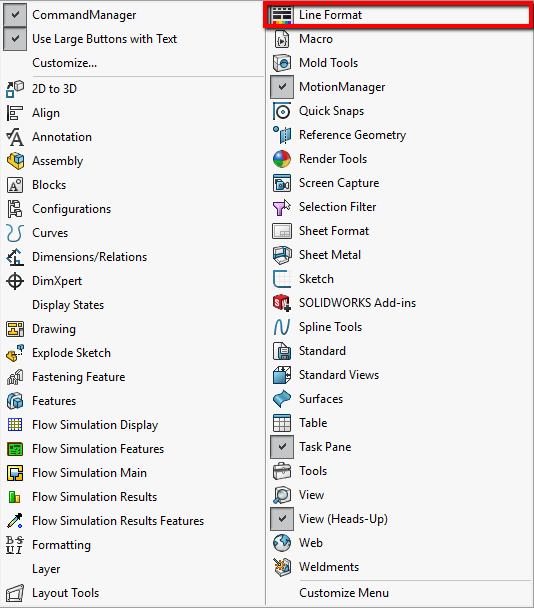This screenshot has height=608, width=534.
Task: Open the Customize... menu entry
Action: (64, 63)
